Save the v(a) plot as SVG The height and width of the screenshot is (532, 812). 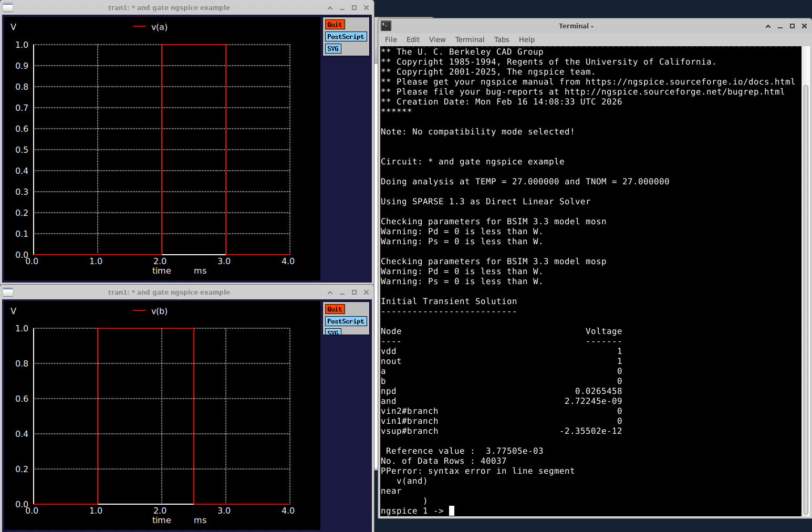pos(333,49)
